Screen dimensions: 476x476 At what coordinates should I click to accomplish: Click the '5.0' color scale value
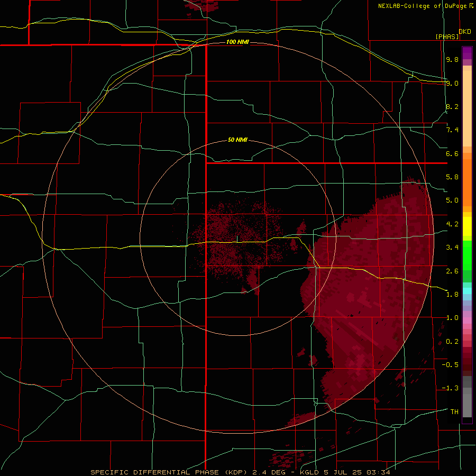click(452, 200)
